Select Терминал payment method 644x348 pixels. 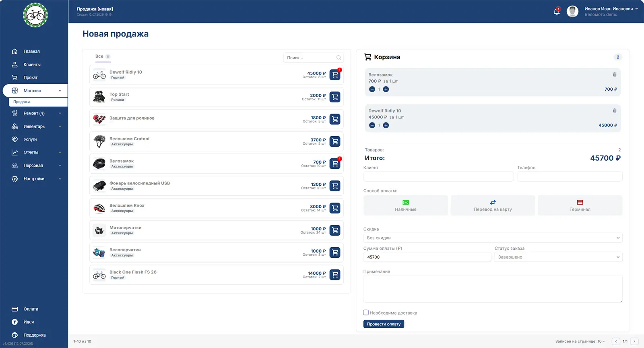pos(580,205)
